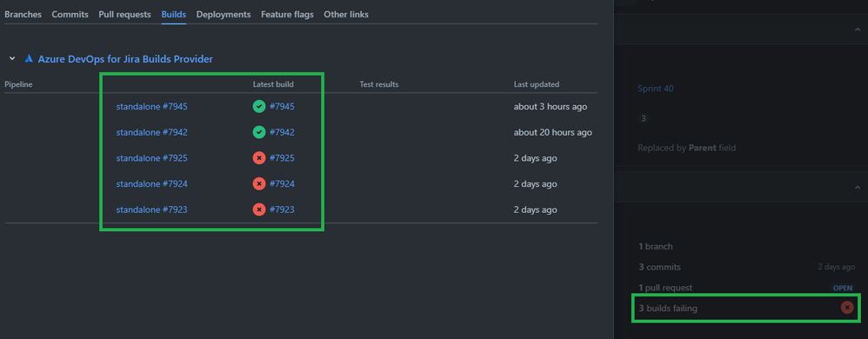This screenshot has width=868, height=339.
Task: Click the Test results column header
Action: coord(379,84)
